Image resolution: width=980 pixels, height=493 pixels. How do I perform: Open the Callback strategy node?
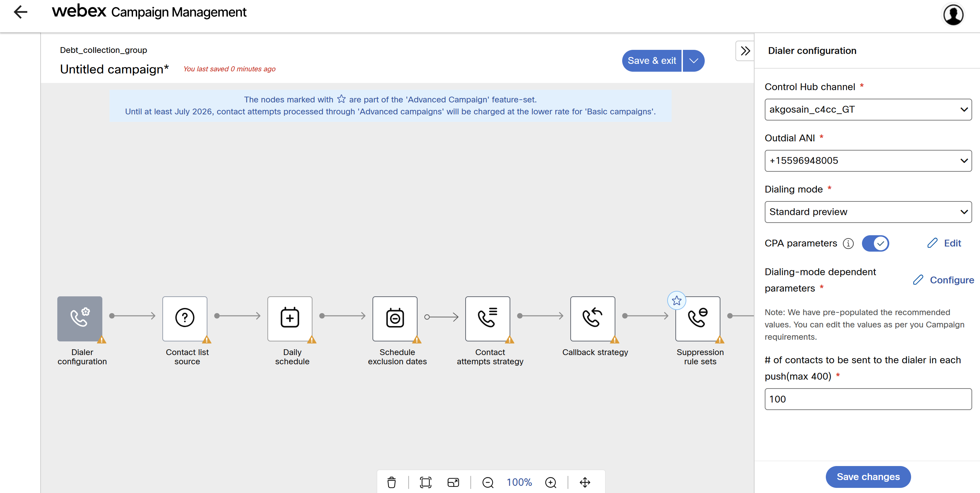[593, 318]
